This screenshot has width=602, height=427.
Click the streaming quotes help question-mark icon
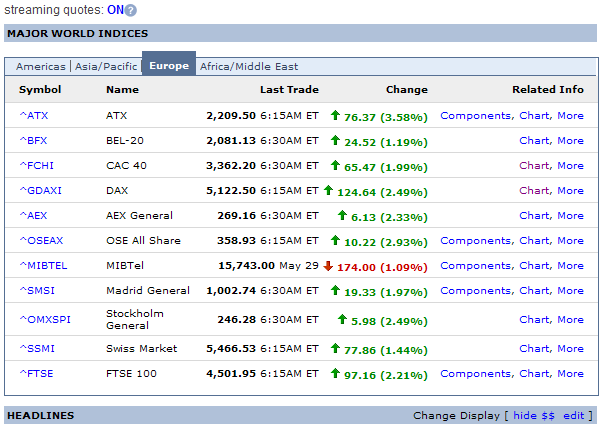pyautogui.click(x=131, y=10)
